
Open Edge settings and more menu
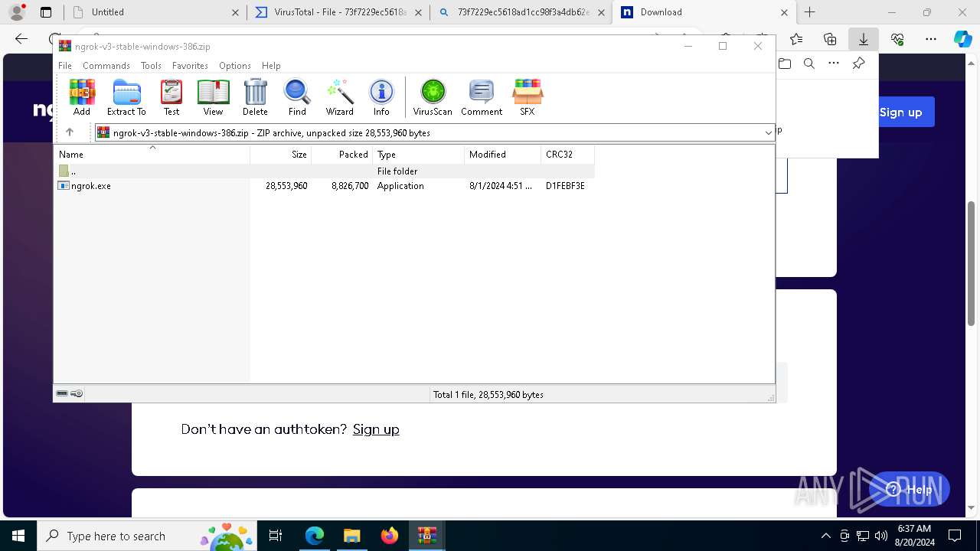pos(931,39)
